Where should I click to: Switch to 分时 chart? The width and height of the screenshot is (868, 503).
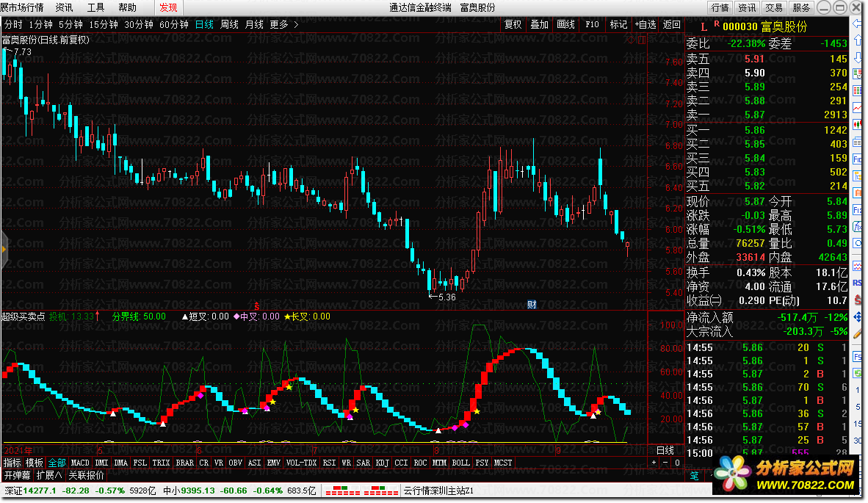(13, 24)
